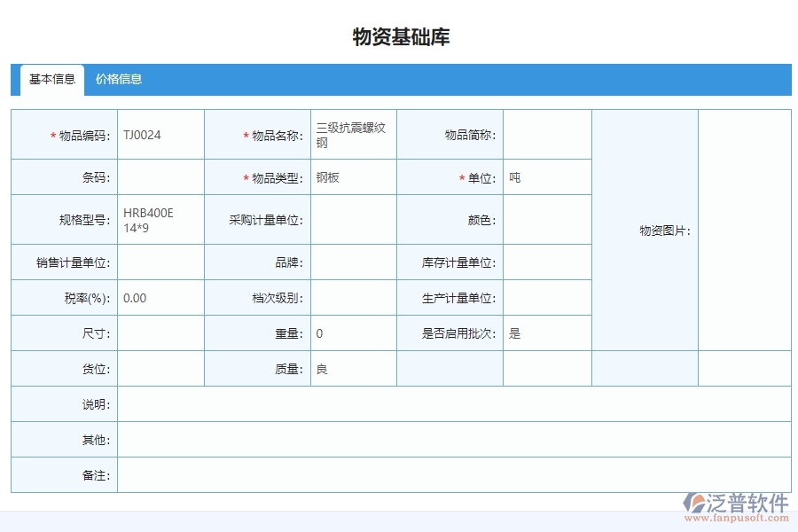
Task: Edit the 税率(%) field showing 0.00
Action: (x=160, y=298)
